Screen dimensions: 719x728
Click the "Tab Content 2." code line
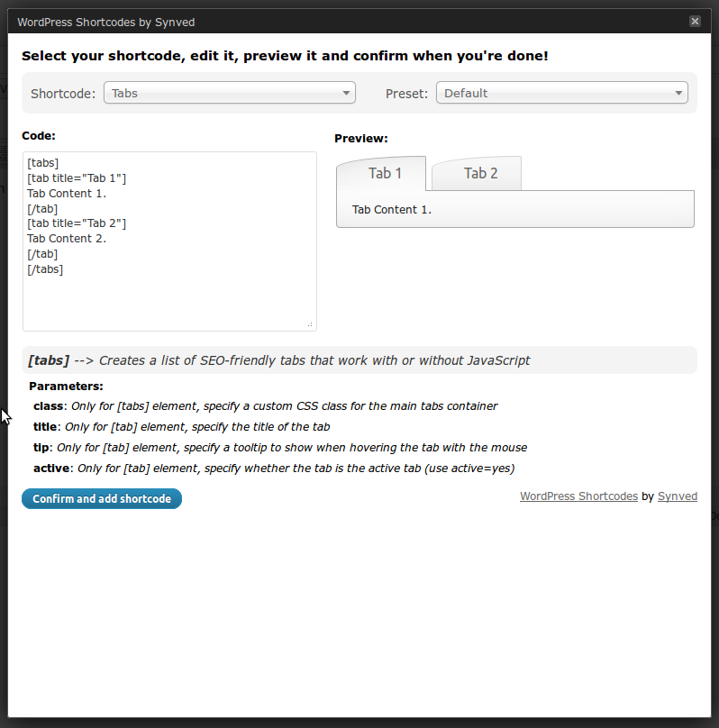(67, 239)
